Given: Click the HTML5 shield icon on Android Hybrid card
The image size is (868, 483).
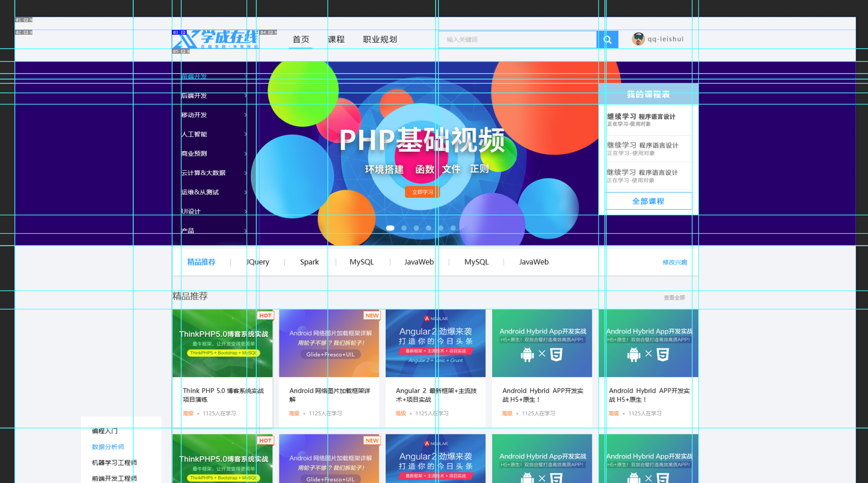Looking at the screenshot, I should tap(556, 355).
